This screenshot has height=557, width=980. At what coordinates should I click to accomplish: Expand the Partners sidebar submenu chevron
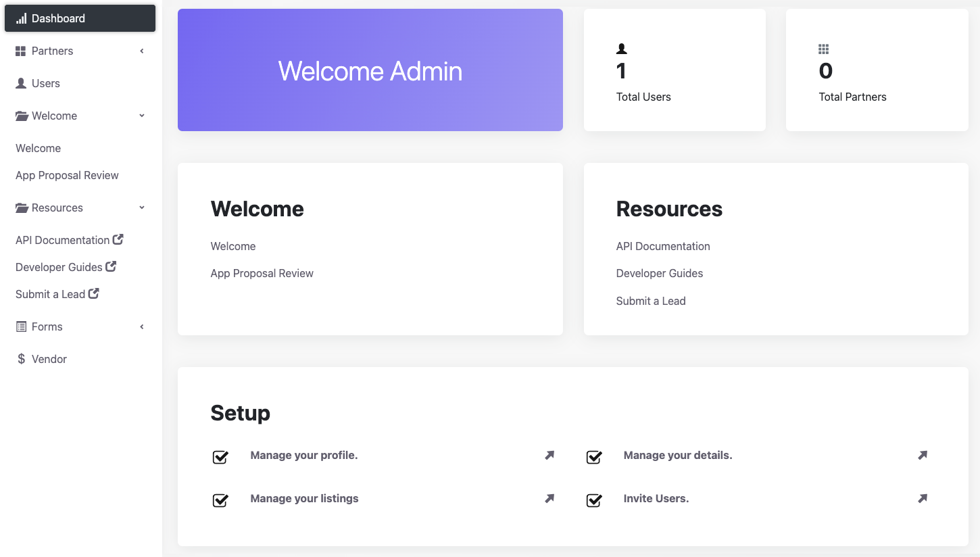click(x=142, y=51)
